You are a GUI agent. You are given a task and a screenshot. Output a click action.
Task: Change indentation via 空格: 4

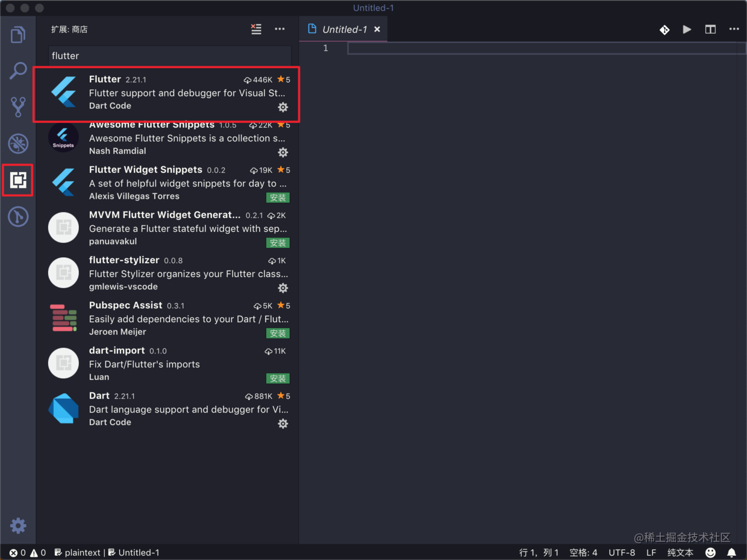coord(584,552)
